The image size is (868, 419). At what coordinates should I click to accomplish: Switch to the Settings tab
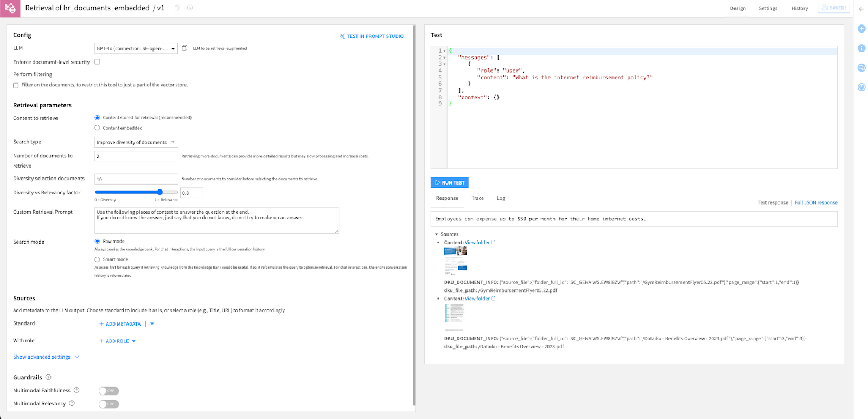768,8
